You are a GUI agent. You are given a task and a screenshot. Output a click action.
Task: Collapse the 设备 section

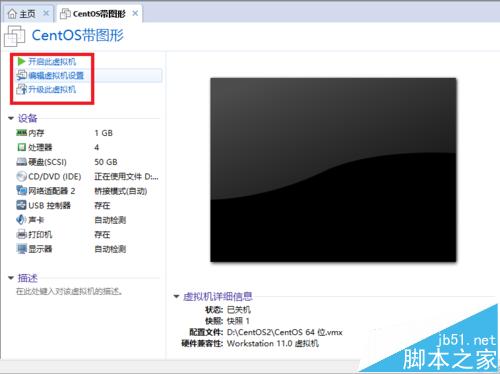(x=11, y=118)
